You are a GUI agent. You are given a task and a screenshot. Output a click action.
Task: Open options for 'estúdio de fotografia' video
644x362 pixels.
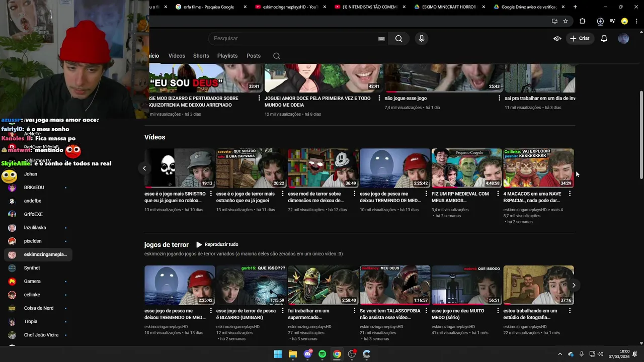[570, 311]
